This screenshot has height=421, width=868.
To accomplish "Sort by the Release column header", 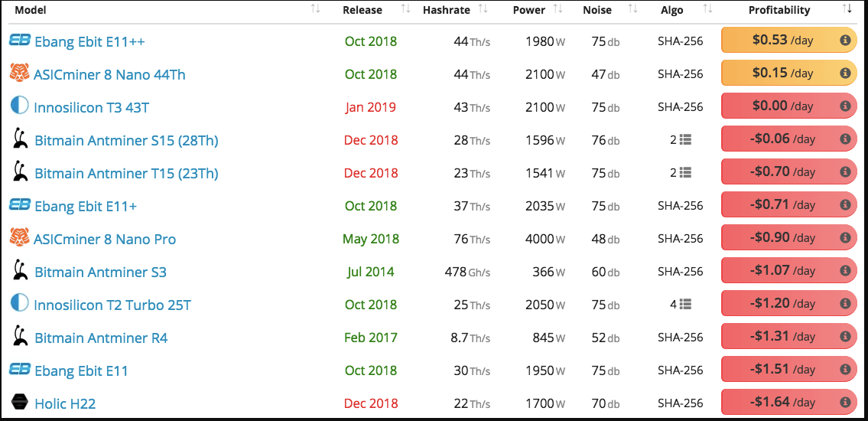I will click(362, 10).
